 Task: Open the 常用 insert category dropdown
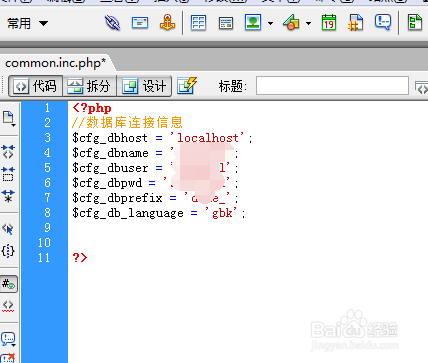coord(28,23)
